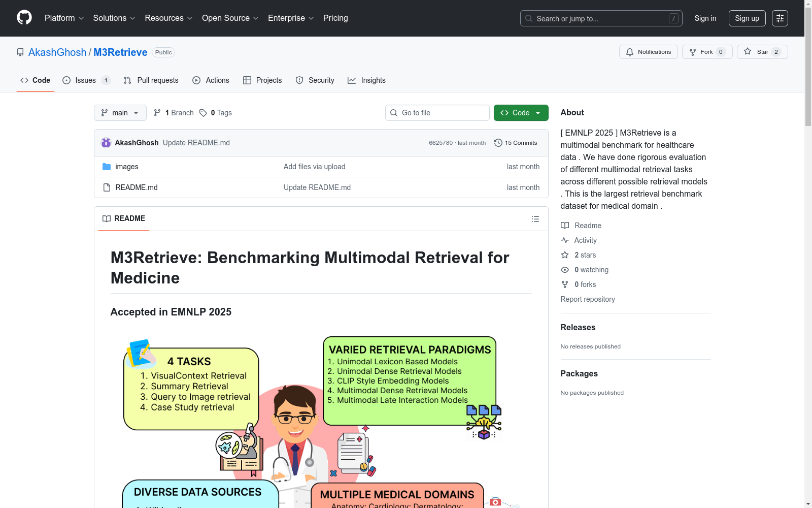Screen dimensions: 812x508
Task: Click the README outline list icon
Action: pyautogui.click(x=535, y=219)
